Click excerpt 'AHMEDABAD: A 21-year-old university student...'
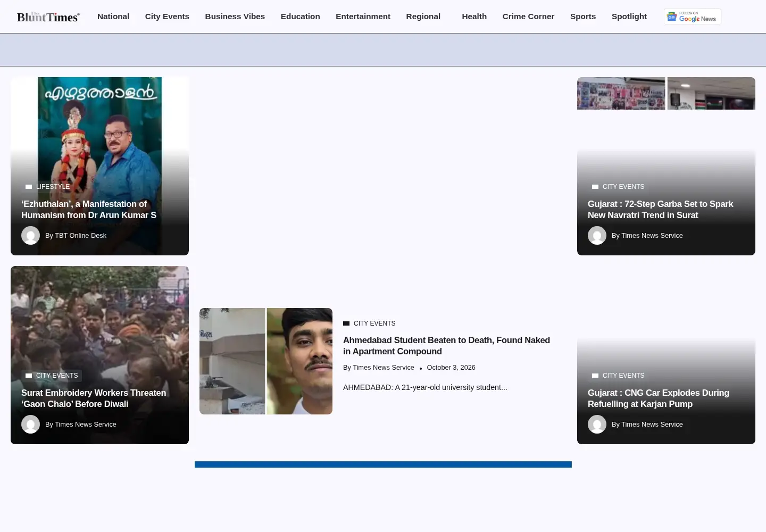The width and height of the screenshot is (766, 532). pyautogui.click(x=425, y=387)
